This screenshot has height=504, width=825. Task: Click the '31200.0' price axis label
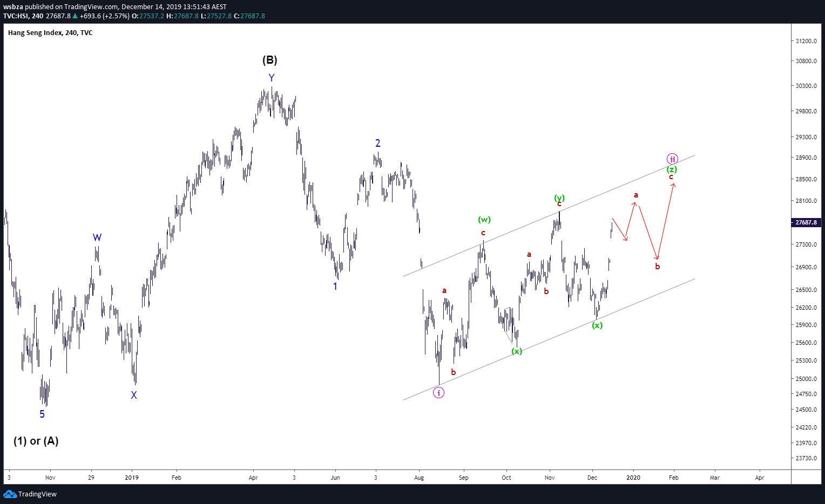click(x=806, y=41)
